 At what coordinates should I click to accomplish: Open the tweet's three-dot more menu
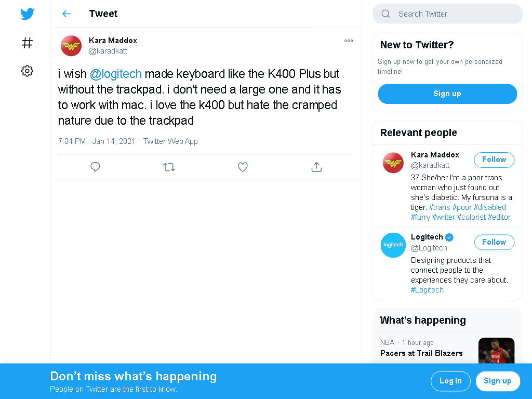pos(349,41)
